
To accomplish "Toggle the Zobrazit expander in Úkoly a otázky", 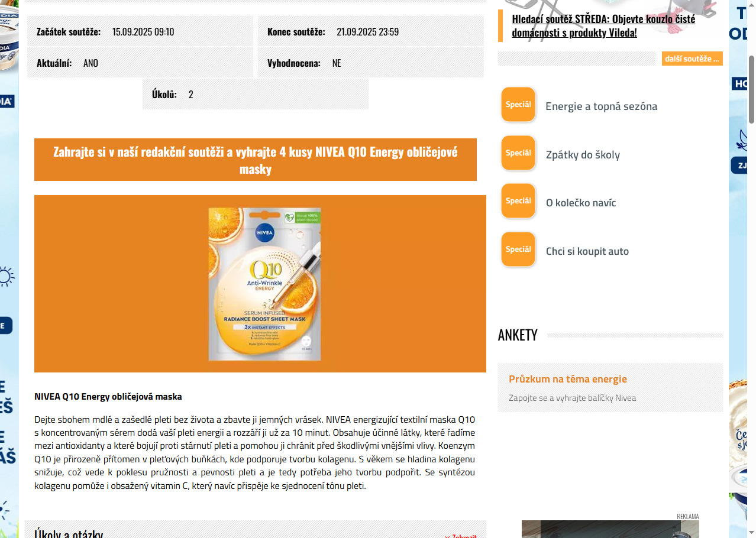I will (460, 536).
